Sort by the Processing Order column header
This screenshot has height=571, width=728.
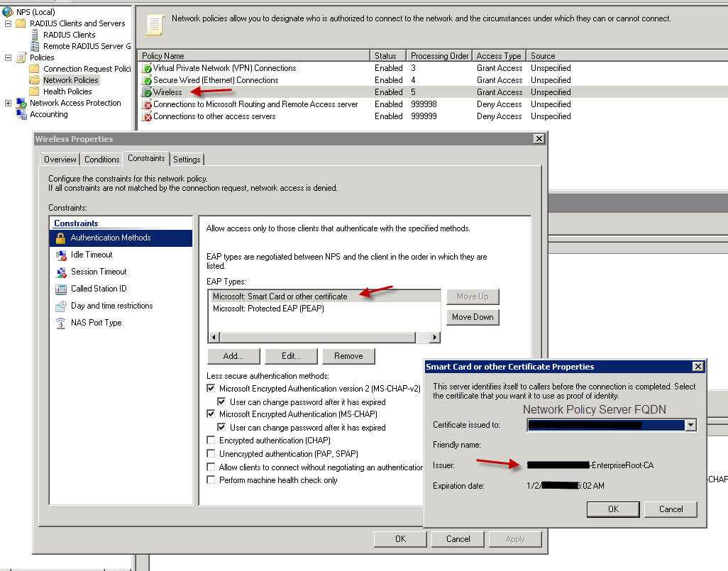tap(439, 56)
